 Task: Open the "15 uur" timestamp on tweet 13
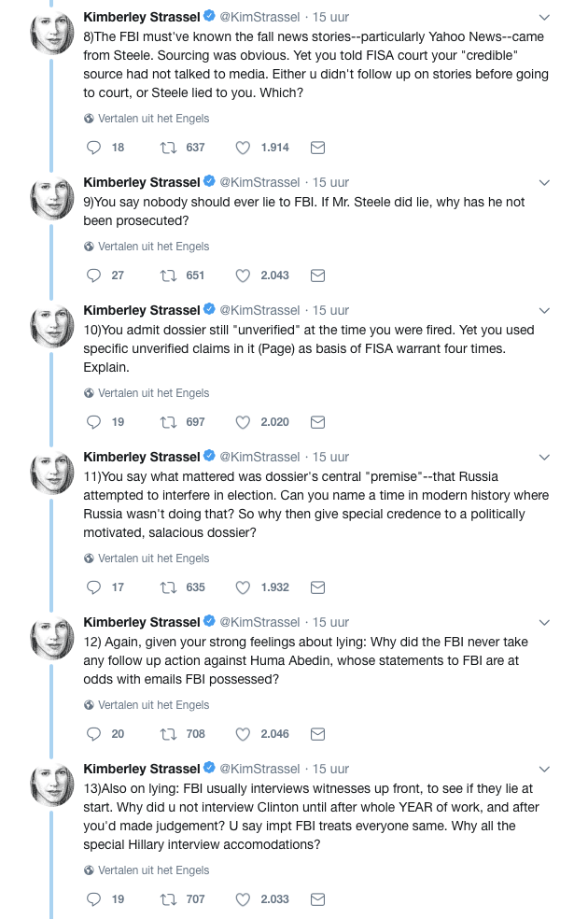[x=330, y=769]
